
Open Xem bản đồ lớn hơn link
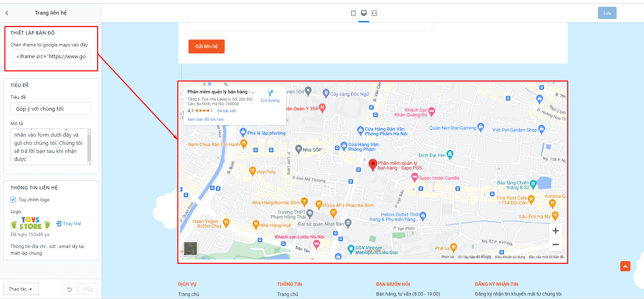[205, 119]
